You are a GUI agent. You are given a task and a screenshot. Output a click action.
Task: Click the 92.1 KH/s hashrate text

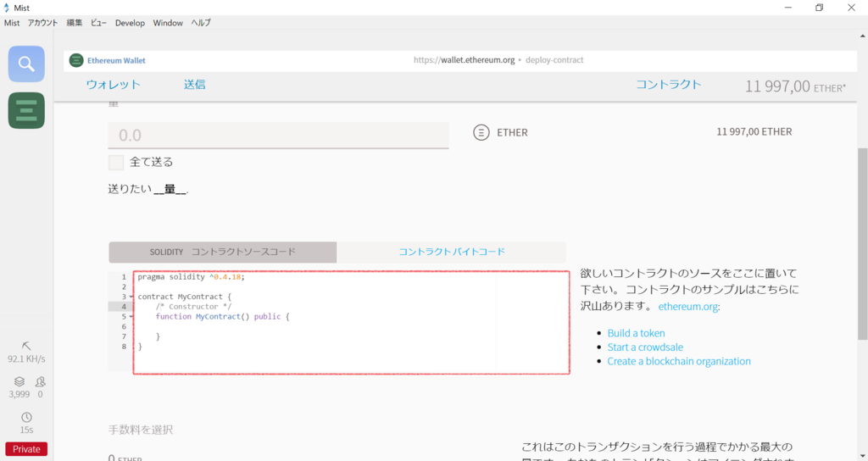click(26, 358)
